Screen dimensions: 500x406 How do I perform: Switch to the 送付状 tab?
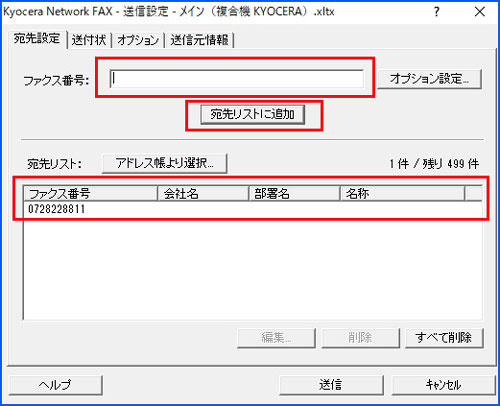click(89, 40)
